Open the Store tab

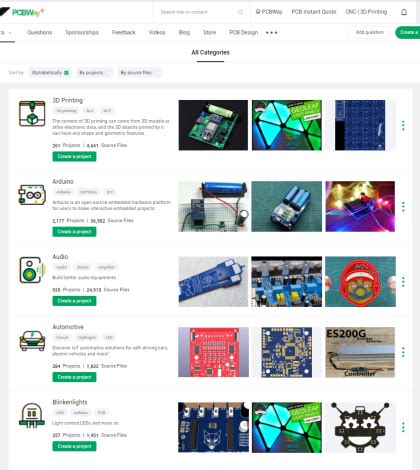click(x=210, y=32)
